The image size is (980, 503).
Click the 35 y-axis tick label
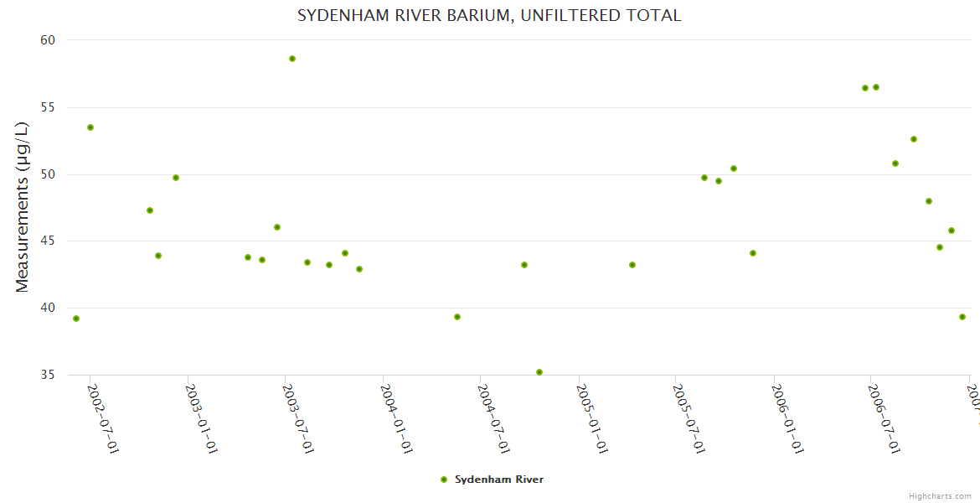(x=47, y=375)
